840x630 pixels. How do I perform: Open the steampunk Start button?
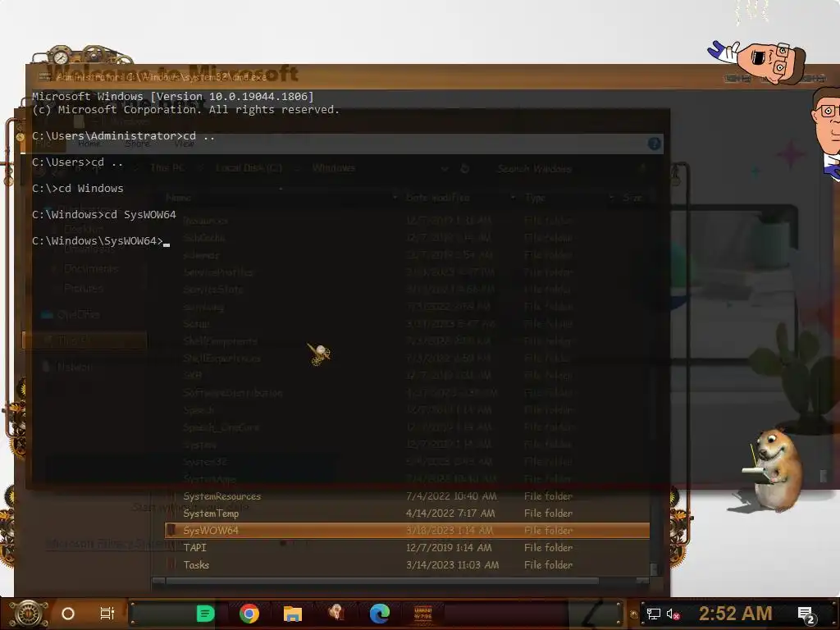point(27,614)
